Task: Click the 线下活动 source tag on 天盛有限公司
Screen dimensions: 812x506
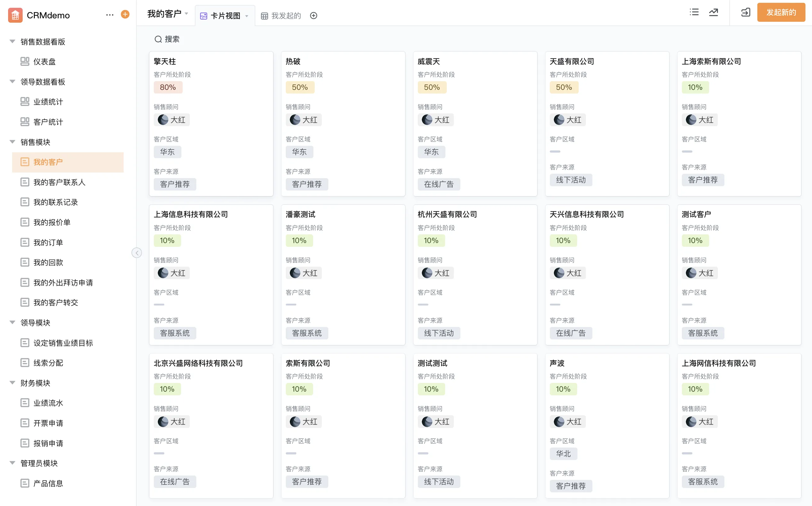Action: click(571, 180)
